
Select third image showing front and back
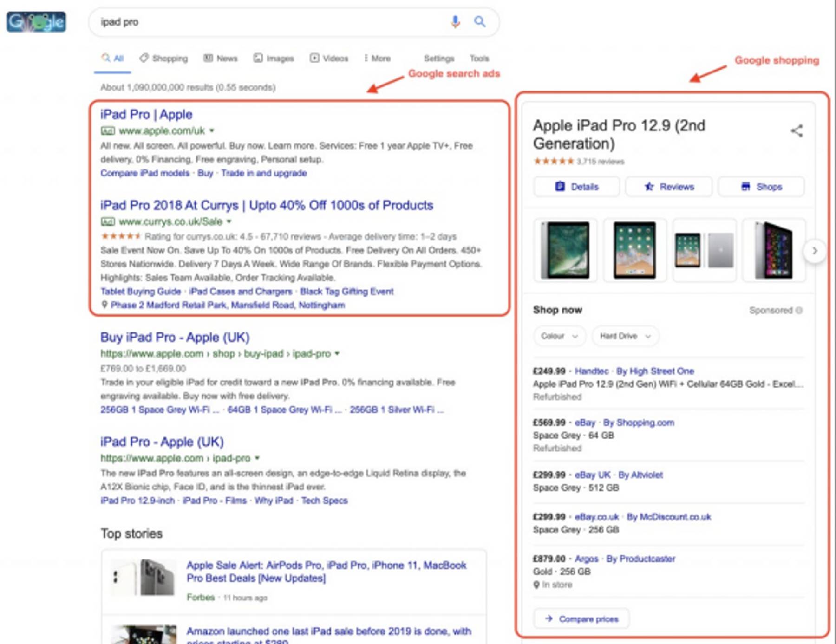(x=704, y=250)
